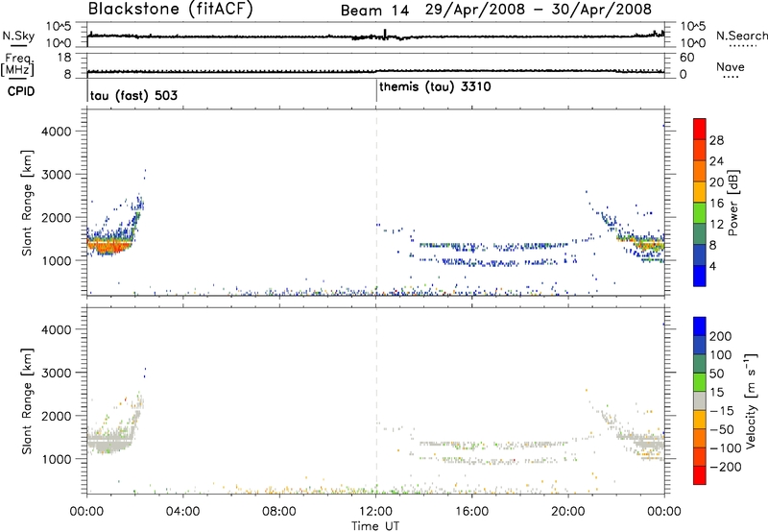The height and width of the screenshot is (532, 768).
Task: Click the yellow 16-20 dB Power color segment
Action: point(700,192)
